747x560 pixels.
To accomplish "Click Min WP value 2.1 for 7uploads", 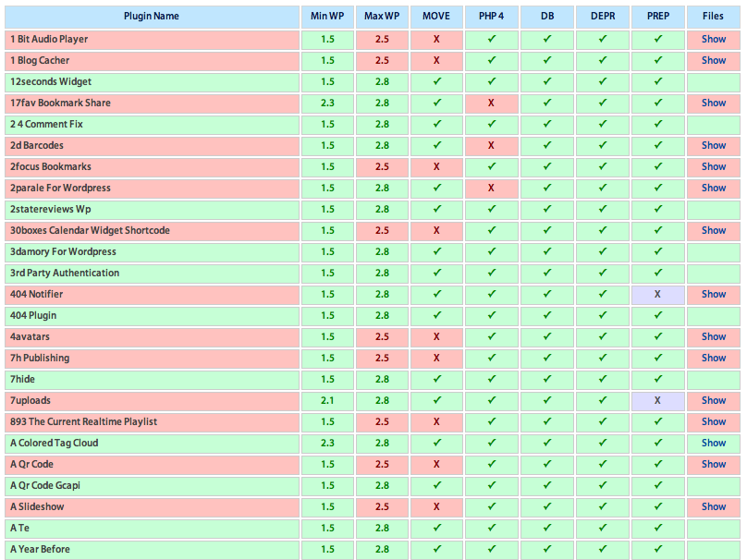I will coord(327,400).
